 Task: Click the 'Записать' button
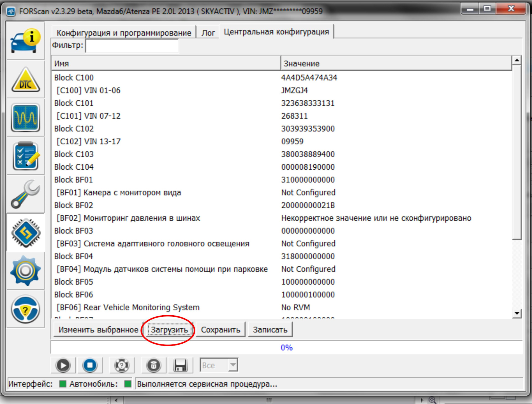click(270, 330)
